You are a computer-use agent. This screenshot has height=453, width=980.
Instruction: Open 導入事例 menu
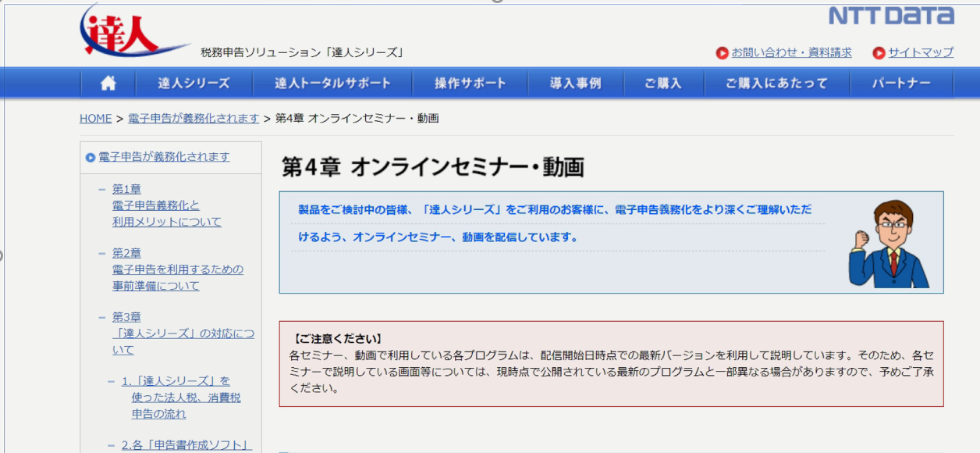click(x=576, y=83)
